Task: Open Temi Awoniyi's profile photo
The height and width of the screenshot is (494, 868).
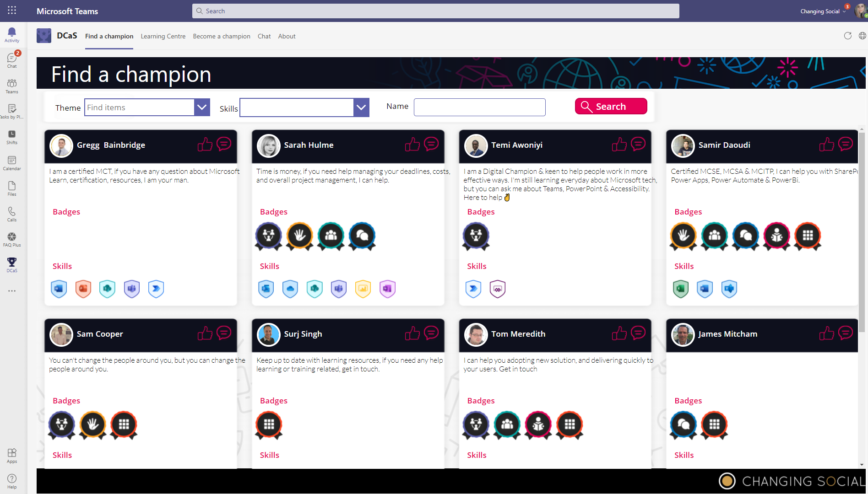Action: point(476,145)
